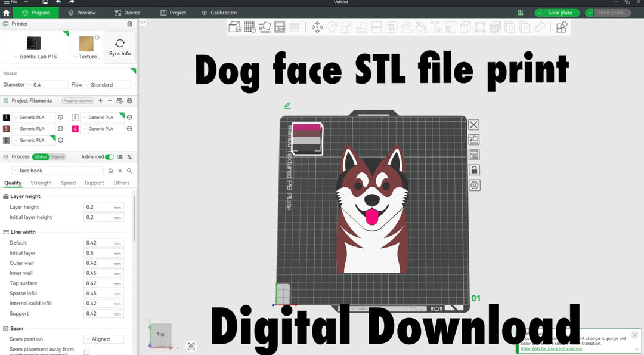Screen dimensions: 644x355
Task: Open filament settings gear in Project Filaments
Action: (129, 101)
